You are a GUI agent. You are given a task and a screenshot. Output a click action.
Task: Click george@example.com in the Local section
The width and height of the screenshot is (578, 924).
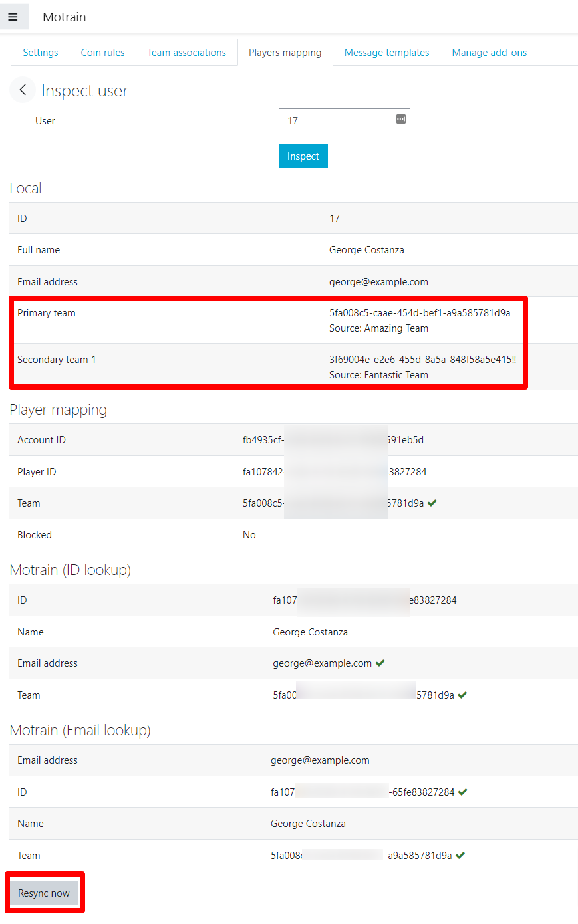click(x=378, y=282)
